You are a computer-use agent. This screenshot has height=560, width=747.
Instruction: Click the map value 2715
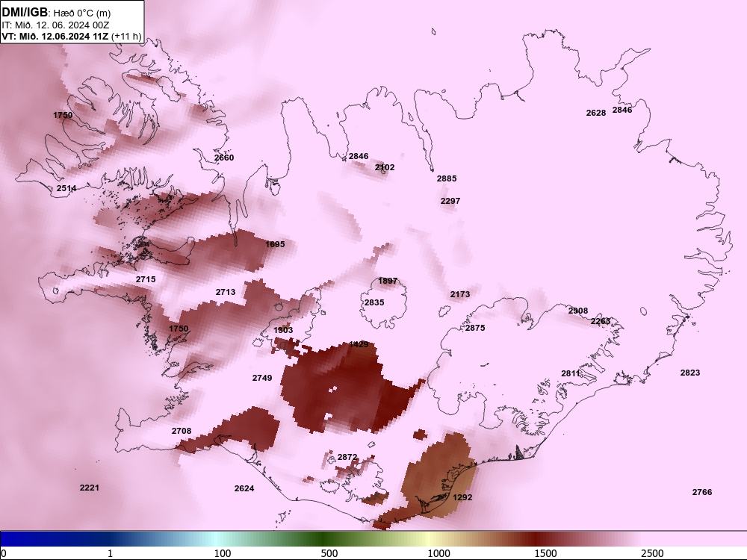tap(146, 279)
